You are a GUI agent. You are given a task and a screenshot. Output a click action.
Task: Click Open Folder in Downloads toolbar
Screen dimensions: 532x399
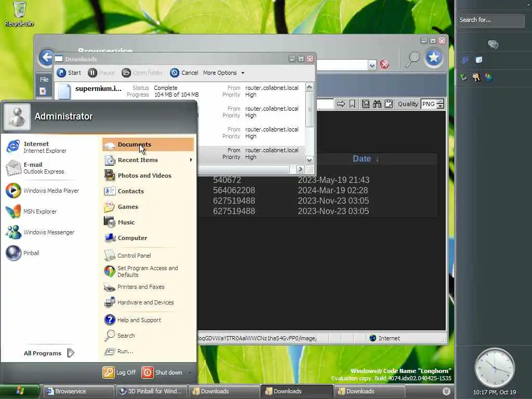(142, 73)
